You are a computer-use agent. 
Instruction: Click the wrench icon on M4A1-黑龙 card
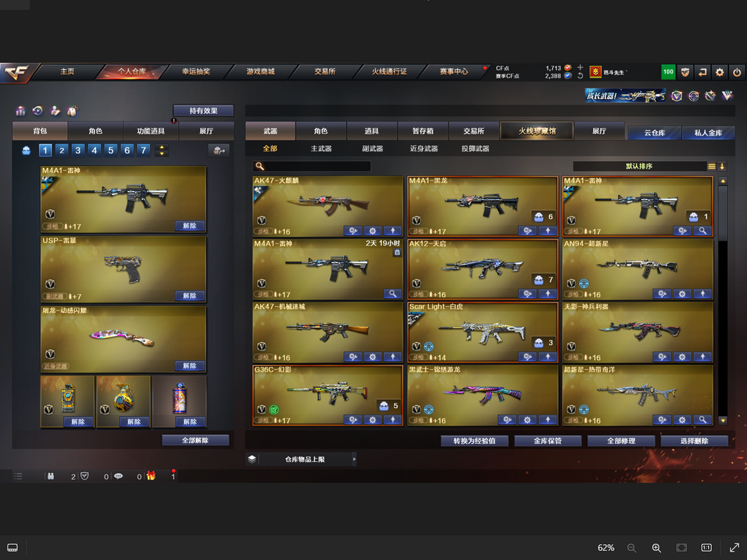[x=527, y=231]
